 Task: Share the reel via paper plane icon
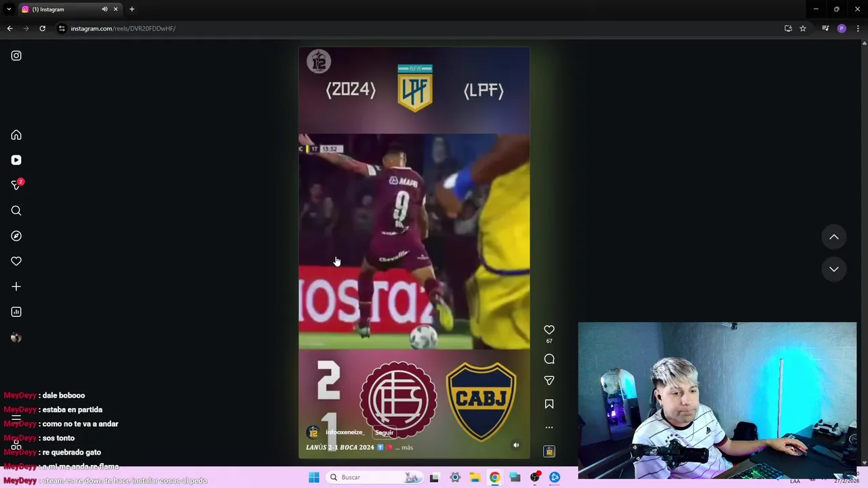tap(549, 381)
